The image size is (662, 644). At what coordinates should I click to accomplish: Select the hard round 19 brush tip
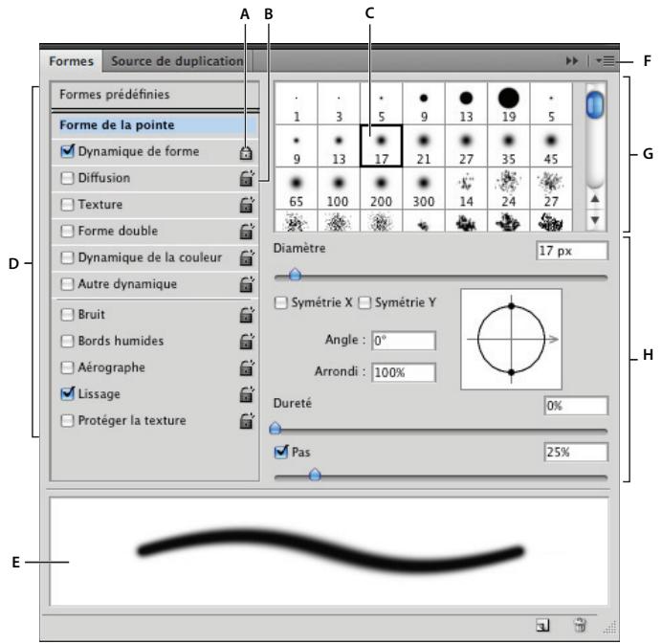(x=508, y=103)
